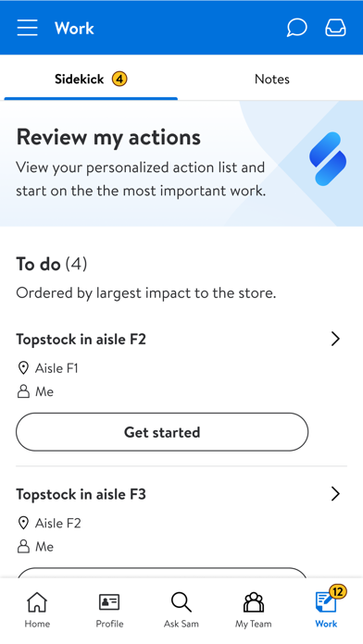
Task: Select the Sidekick tab
Action: pyautogui.click(x=91, y=79)
